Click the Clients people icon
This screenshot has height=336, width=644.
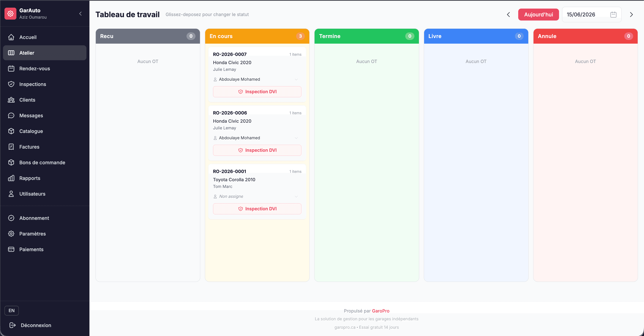[x=11, y=100]
